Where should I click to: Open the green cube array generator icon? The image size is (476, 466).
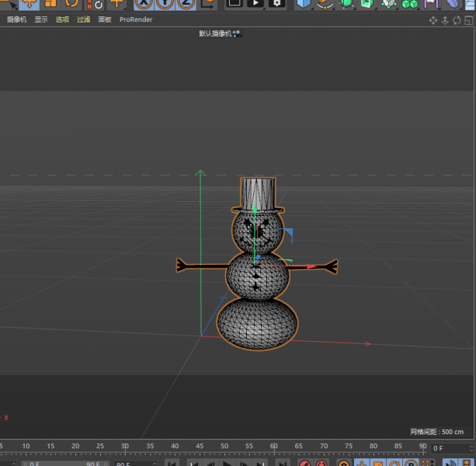point(410,4)
